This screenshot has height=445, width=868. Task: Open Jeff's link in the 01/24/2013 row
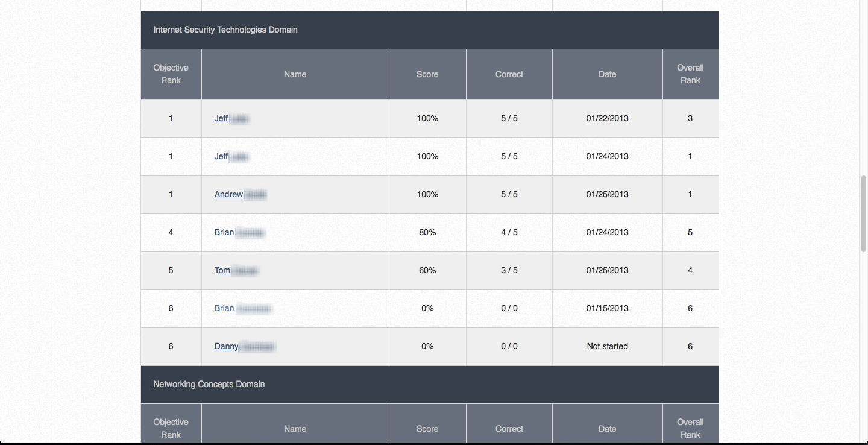click(x=222, y=156)
